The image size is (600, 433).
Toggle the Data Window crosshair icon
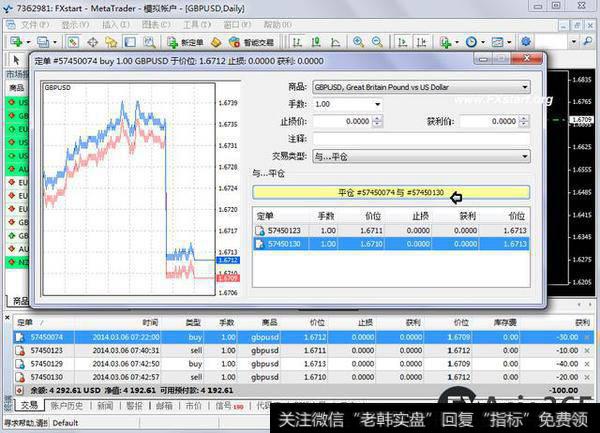point(92,42)
